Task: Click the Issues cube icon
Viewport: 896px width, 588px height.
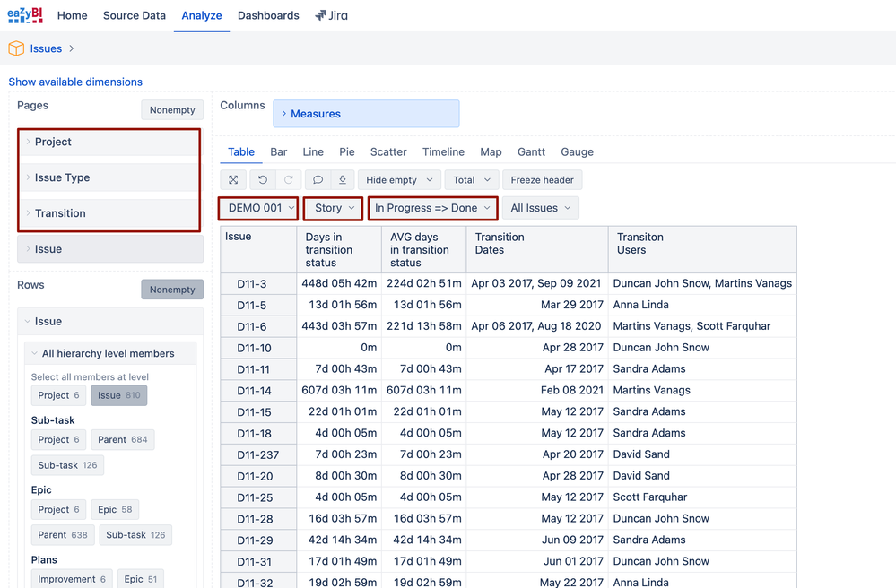Action: (x=16, y=48)
